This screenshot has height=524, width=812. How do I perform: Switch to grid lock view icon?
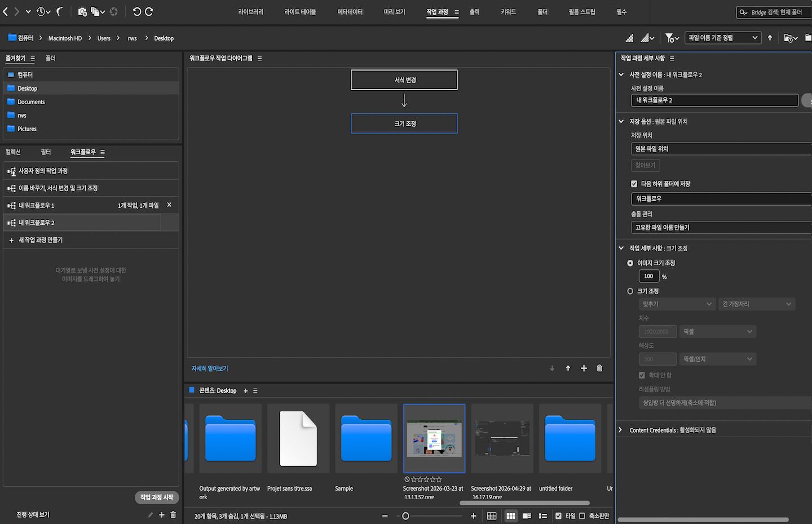(x=492, y=516)
